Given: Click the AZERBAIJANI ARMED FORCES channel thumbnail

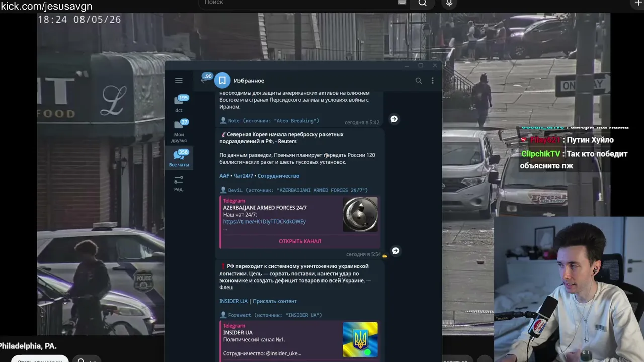Looking at the screenshot, I should click(360, 215).
